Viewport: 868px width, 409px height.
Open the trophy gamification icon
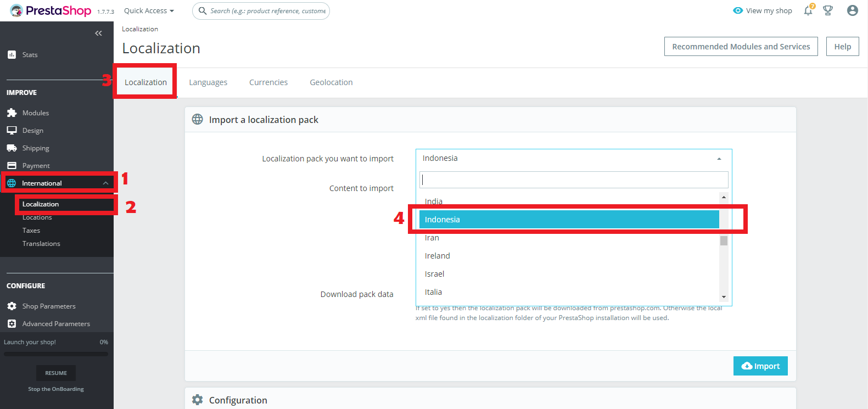click(x=828, y=10)
